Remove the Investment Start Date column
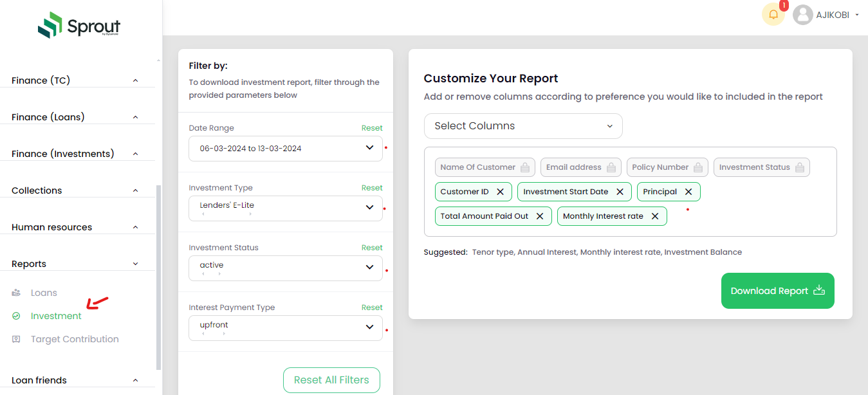Screen dimensions: 868x395 (x=620, y=192)
